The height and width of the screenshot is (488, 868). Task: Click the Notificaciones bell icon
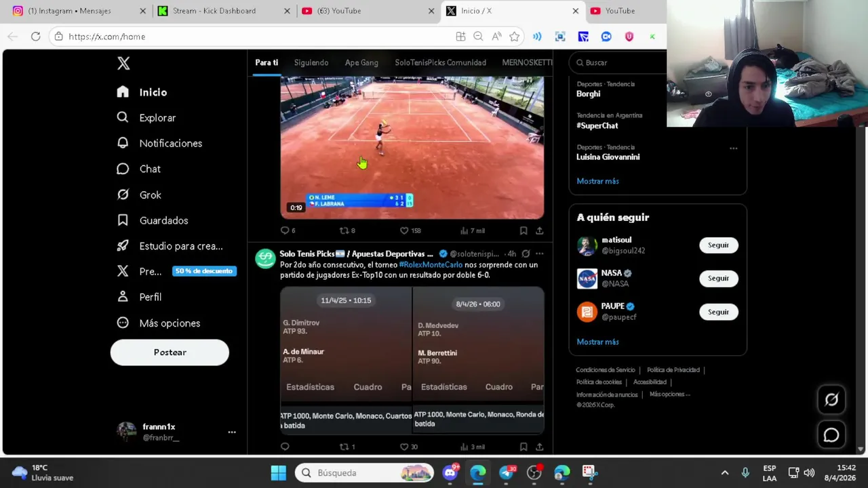tap(123, 143)
